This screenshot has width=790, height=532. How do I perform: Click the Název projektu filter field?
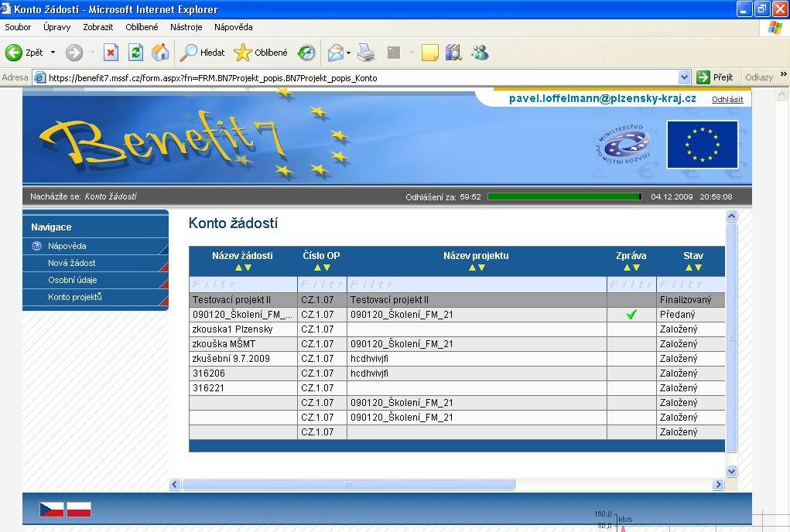(477, 285)
